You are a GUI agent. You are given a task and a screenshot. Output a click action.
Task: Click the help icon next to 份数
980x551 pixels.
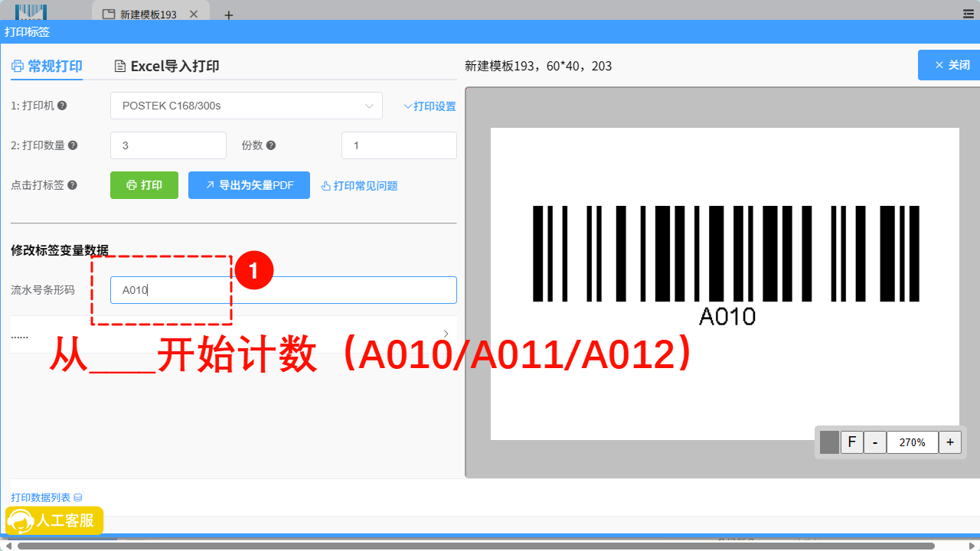coord(271,145)
